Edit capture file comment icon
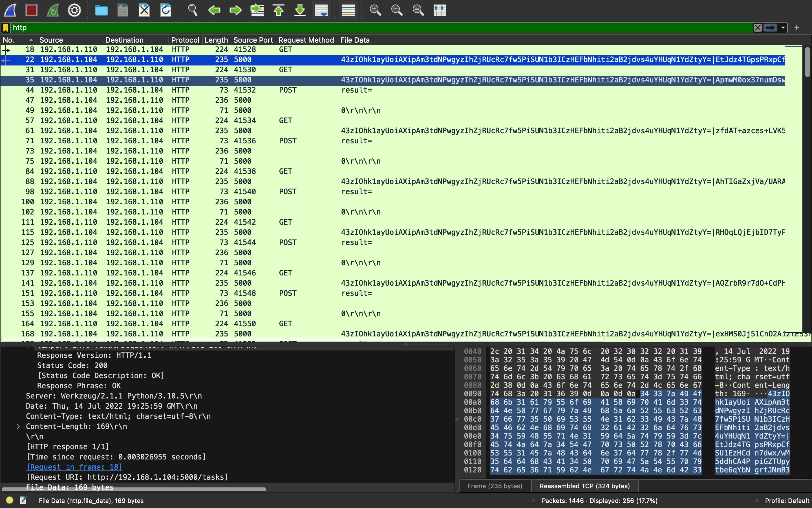The image size is (812, 508). [23, 500]
